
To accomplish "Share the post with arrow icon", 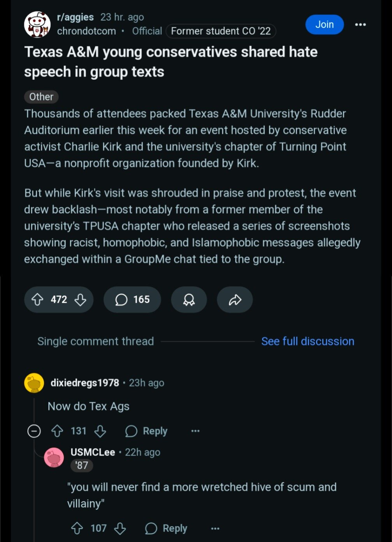I will pyautogui.click(x=235, y=299).
